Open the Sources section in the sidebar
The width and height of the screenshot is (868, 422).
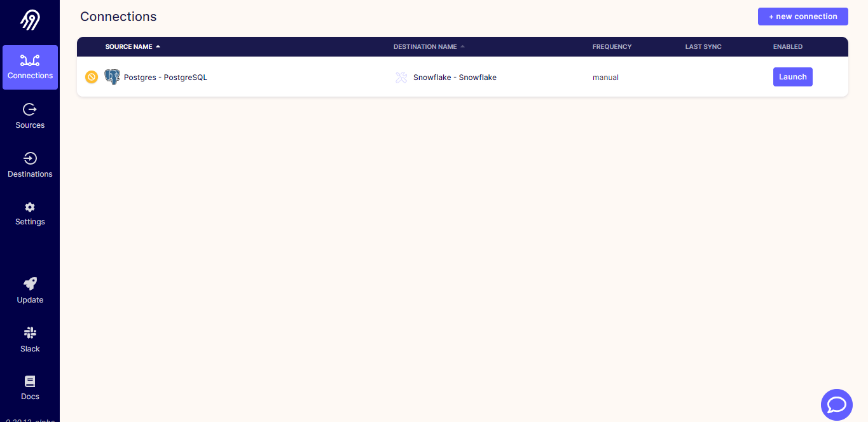click(x=29, y=116)
